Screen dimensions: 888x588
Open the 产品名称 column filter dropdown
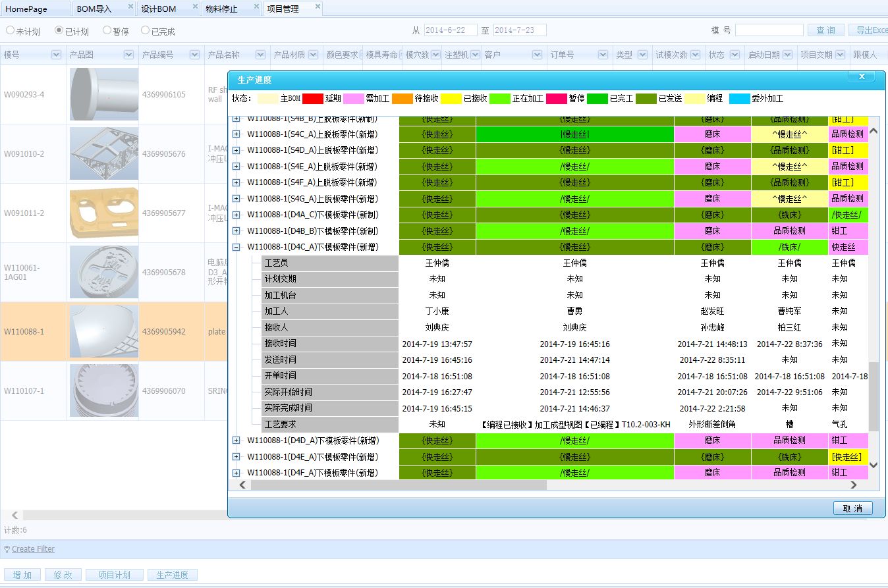point(260,55)
